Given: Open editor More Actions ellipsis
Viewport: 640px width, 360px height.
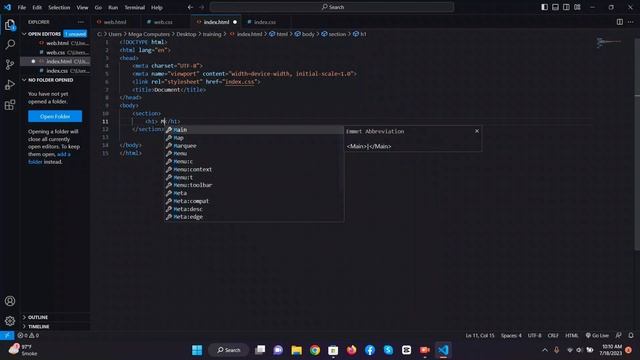Looking at the screenshot, I should tap(631, 22).
